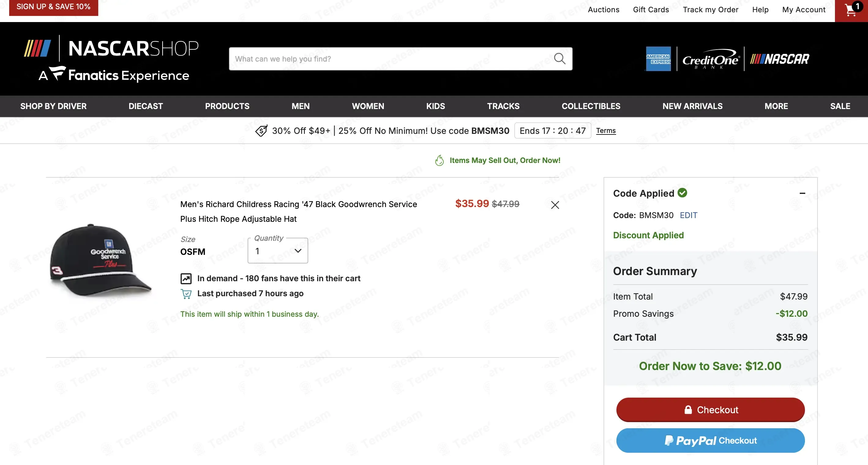Open New Arrivals menu
The width and height of the screenshot is (868, 465).
[x=692, y=106]
